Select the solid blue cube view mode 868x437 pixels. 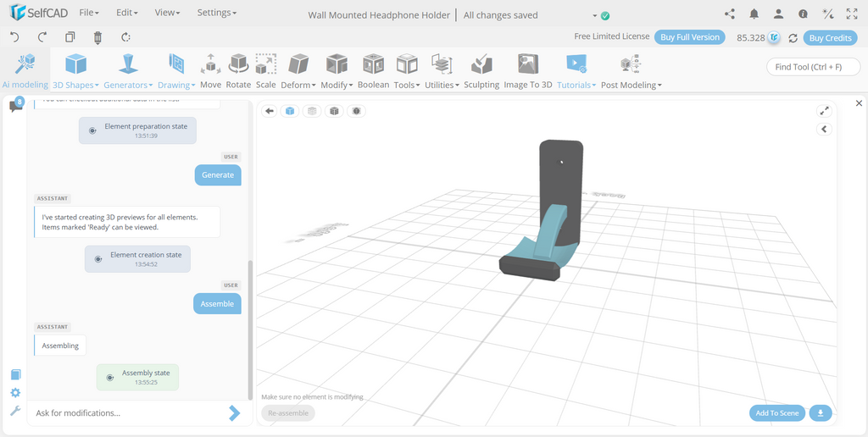pyautogui.click(x=290, y=111)
